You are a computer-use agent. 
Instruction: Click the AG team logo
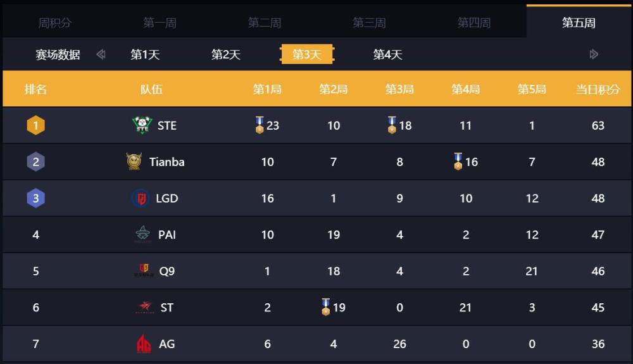(x=144, y=343)
